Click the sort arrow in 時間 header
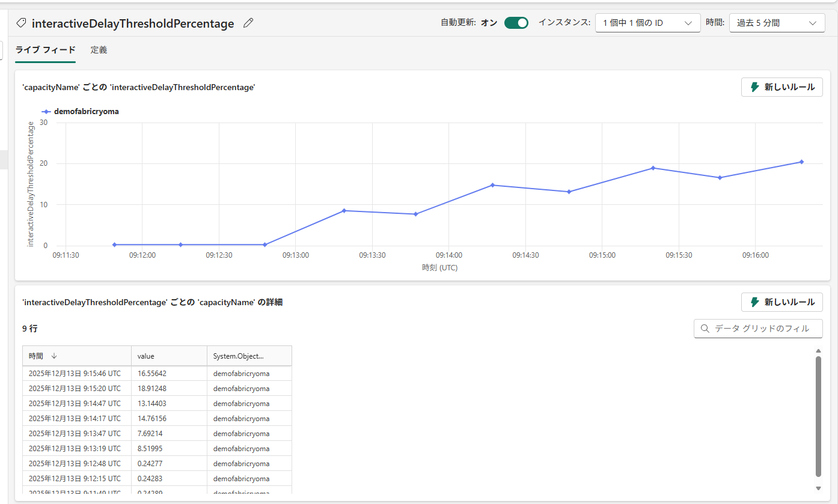The height and width of the screenshot is (504, 838). tap(54, 356)
